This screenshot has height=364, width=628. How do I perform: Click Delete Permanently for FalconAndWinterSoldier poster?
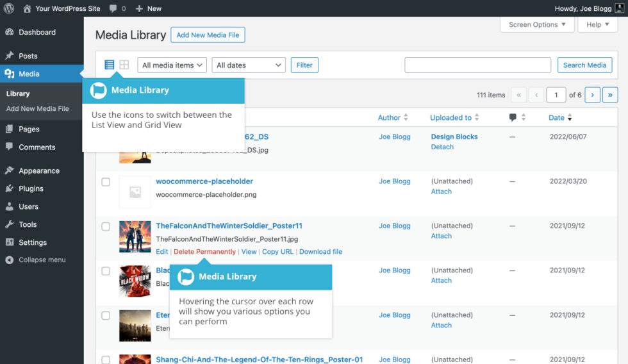[x=204, y=251]
